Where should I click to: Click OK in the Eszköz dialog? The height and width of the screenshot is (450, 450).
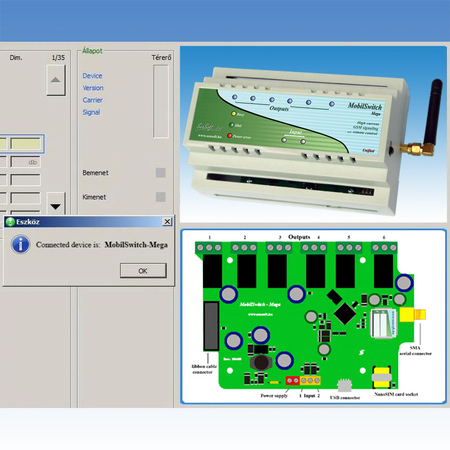coord(143,271)
